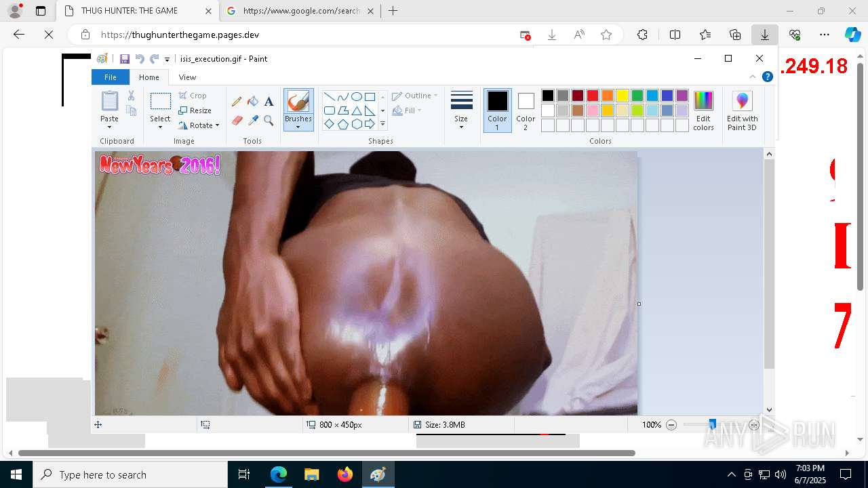Screen dimensions: 868x488
Task: Open the Edge extensions puzzle icon
Action: click(642, 35)
